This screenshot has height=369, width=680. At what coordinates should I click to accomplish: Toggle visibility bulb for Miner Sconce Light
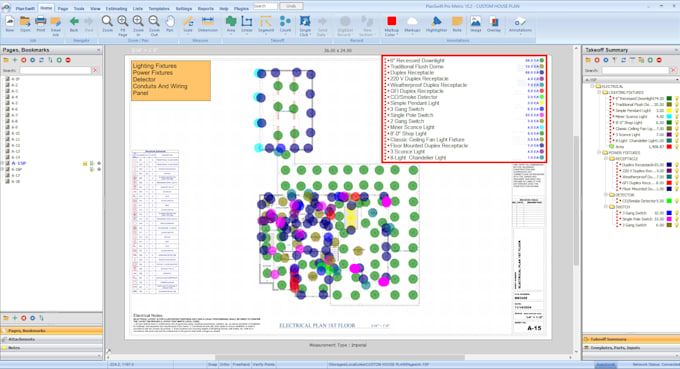coord(677,117)
